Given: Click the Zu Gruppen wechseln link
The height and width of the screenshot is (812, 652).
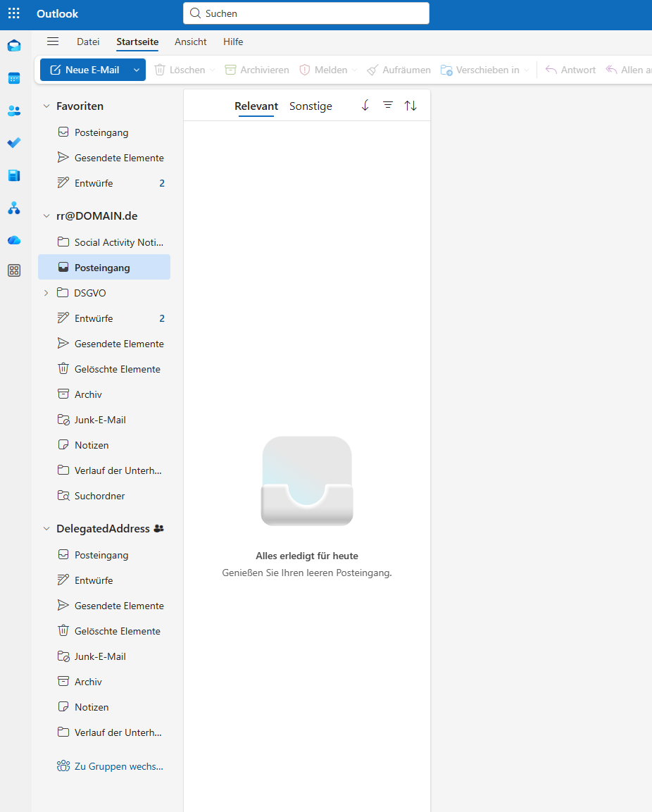Looking at the screenshot, I should point(118,766).
